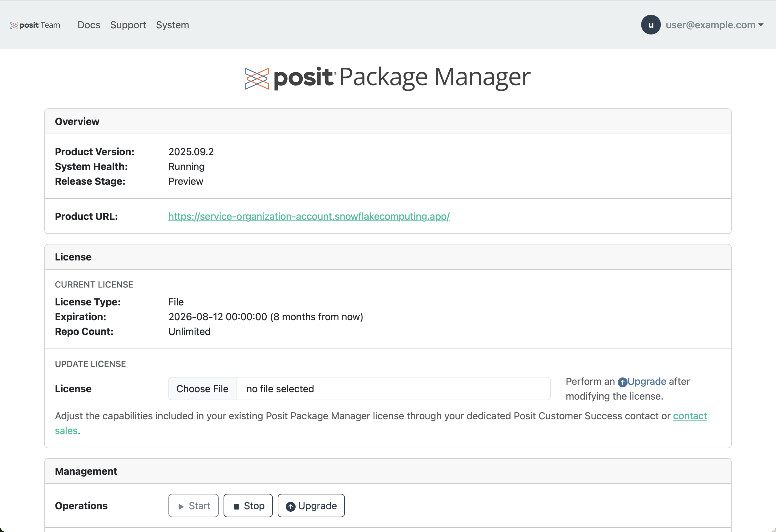Click the Choose File button for license upload
This screenshot has height=532, width=776.
[x=202, y=389]
